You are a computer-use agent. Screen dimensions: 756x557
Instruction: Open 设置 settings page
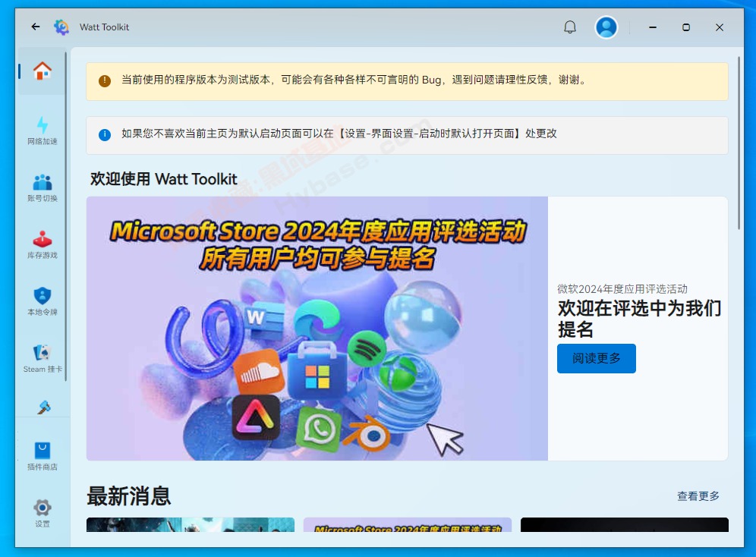pos(43,513)
